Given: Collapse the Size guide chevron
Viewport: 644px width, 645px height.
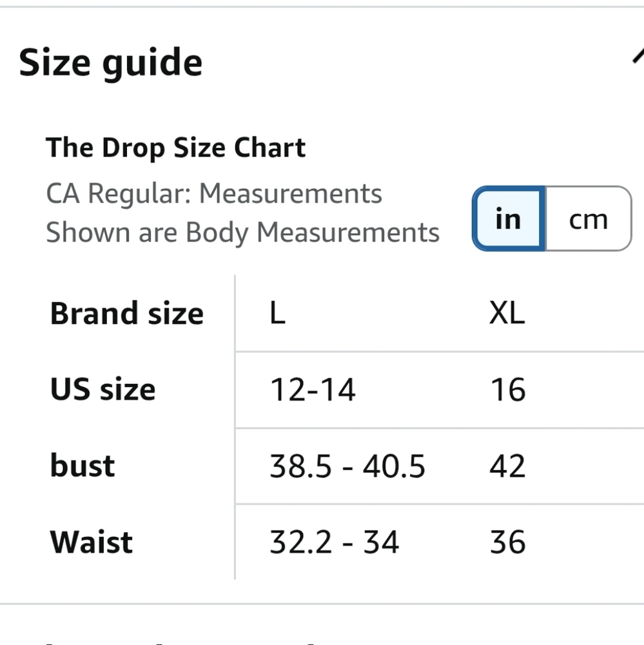Looking at the screenshot, I should [638, 56].
